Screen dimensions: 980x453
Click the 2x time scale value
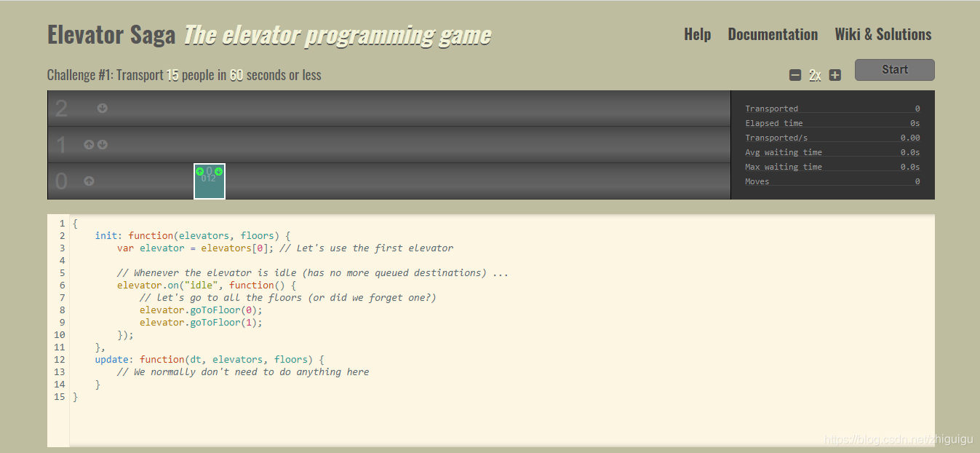click(x=815, y=75)
